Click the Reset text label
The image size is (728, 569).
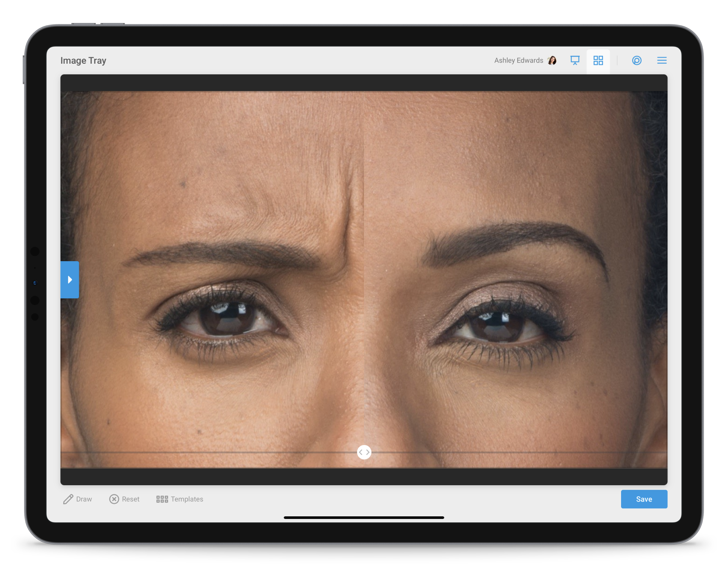click(131, 499)
